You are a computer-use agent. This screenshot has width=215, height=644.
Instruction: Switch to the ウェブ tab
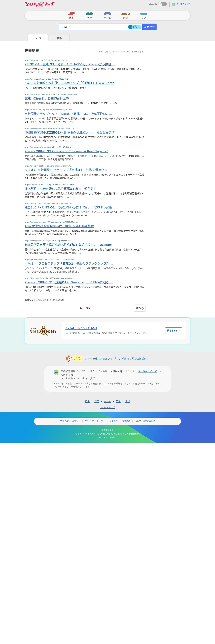(38, 38)
